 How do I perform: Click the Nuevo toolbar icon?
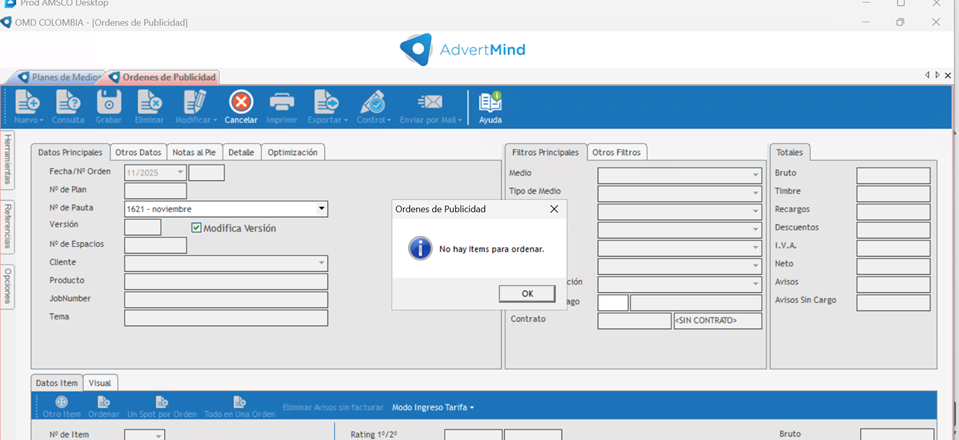[x=28, y=102]
